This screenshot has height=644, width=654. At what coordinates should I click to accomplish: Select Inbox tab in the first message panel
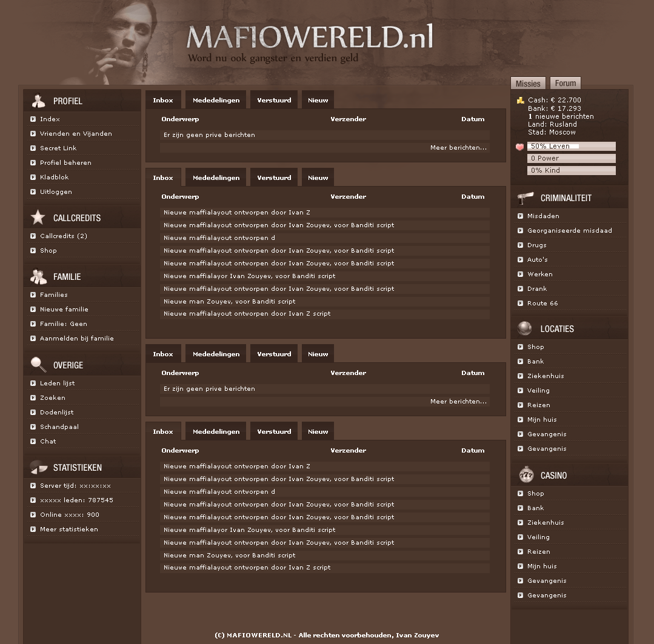[x=163, y=100]
